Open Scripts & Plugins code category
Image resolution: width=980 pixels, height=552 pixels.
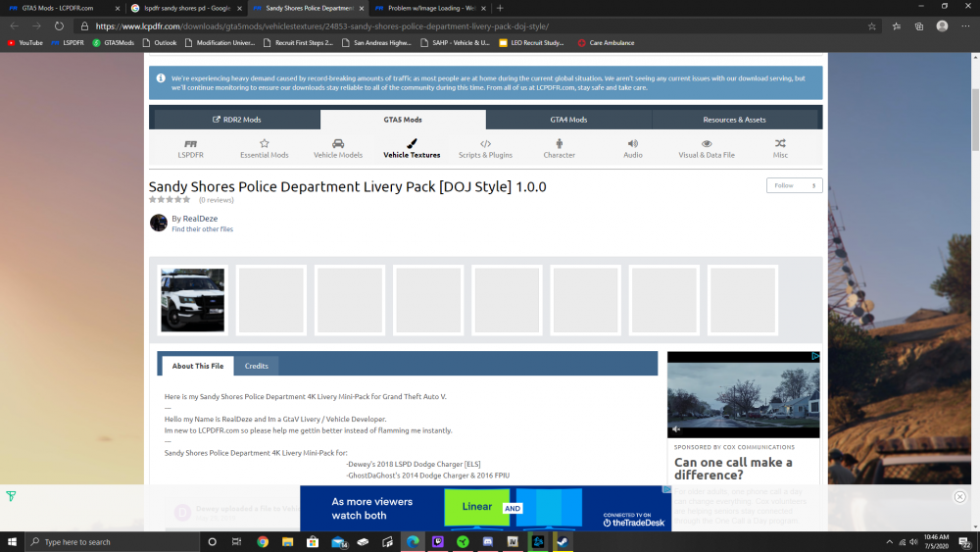[486, 149]
